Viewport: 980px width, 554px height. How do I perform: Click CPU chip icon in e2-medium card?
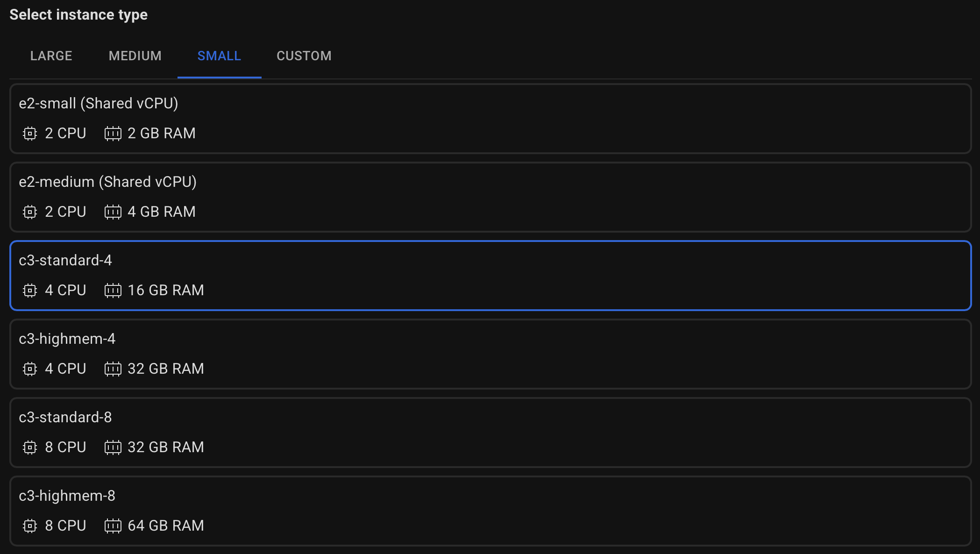coord(30,212)
